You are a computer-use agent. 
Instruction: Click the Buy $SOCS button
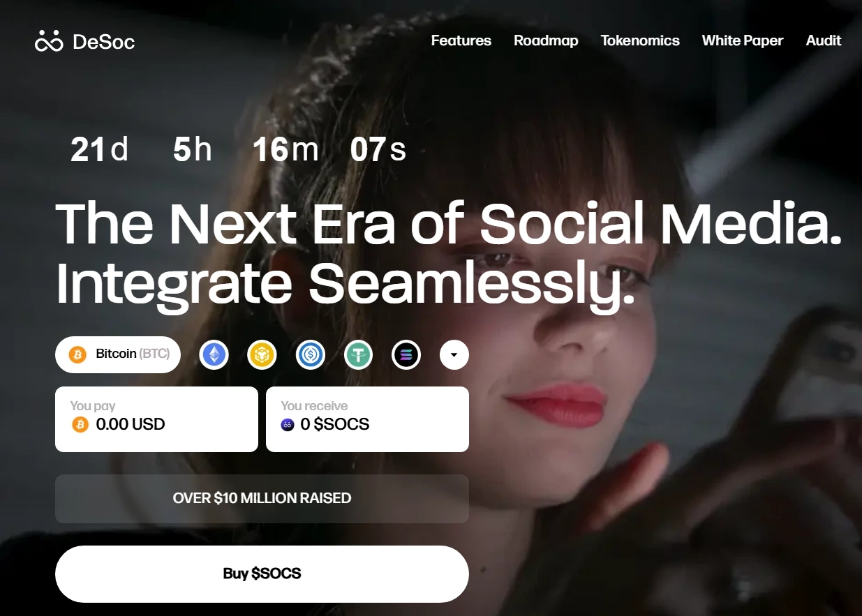coord(262,574)
